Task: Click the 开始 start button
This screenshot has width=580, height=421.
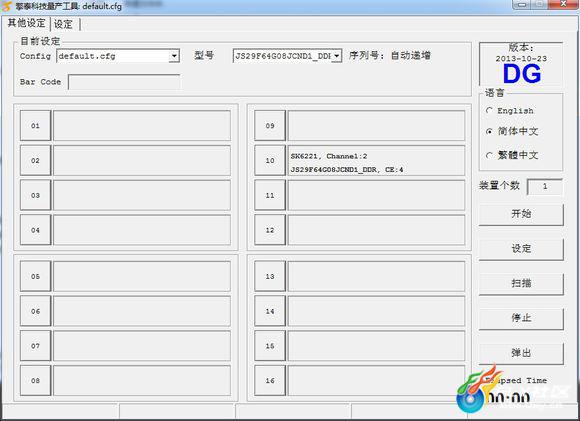Action: click(x=521, y=214)
